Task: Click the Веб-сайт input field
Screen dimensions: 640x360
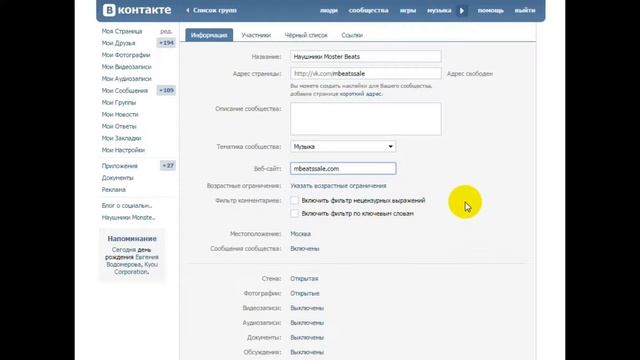Action: (343, 169)
